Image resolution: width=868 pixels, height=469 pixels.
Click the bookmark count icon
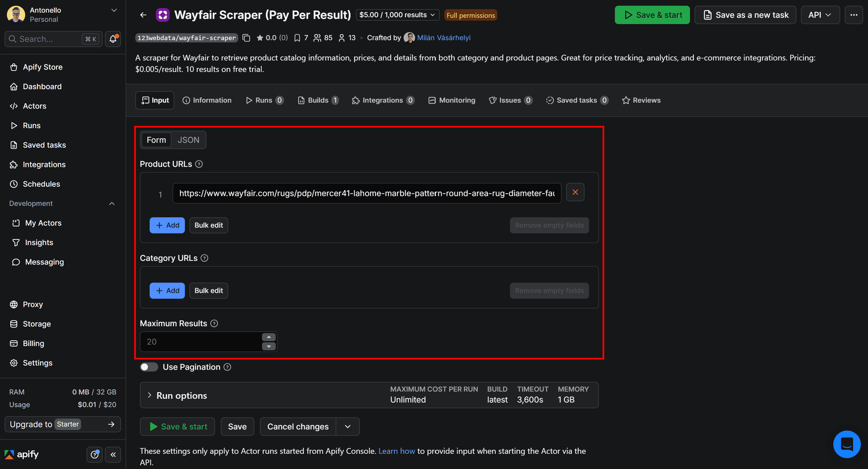coord(297,38)
